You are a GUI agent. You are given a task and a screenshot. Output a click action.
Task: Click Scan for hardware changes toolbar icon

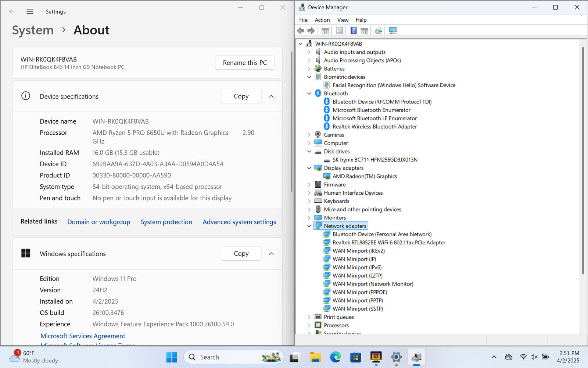[x=392, y=31]
